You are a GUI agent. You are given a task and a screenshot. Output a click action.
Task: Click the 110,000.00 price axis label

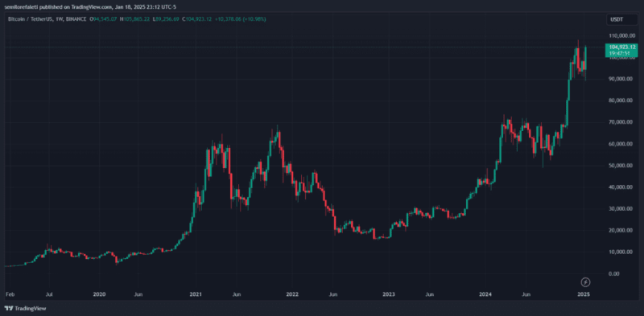click(x=621, y=35)
